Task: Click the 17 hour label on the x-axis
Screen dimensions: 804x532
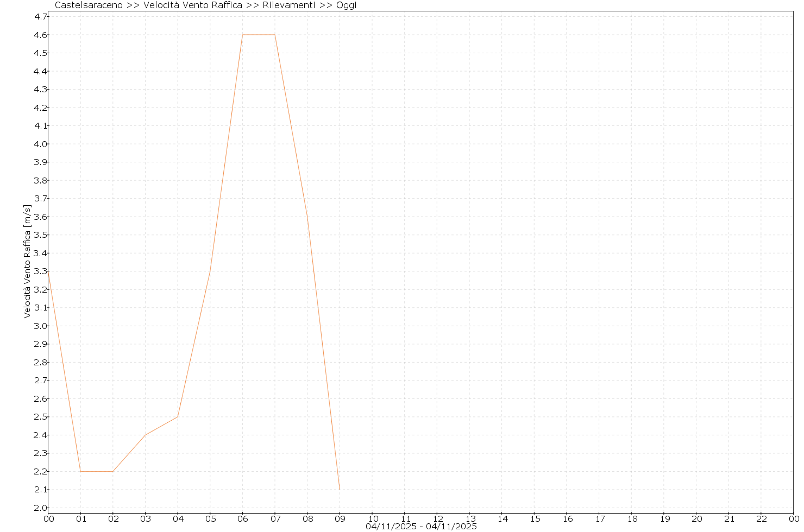Action: click(x=599, y=518)
